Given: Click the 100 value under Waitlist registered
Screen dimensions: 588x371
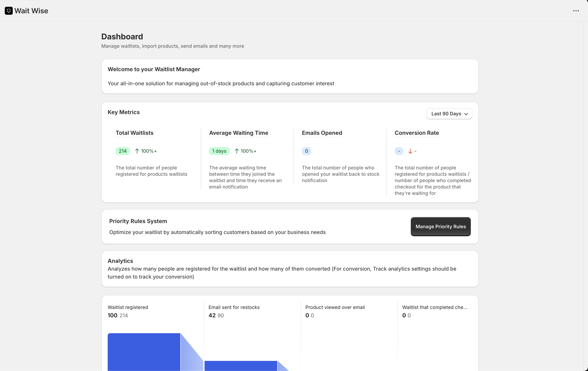Looking at the screenshot, I should tap(112, 316).
